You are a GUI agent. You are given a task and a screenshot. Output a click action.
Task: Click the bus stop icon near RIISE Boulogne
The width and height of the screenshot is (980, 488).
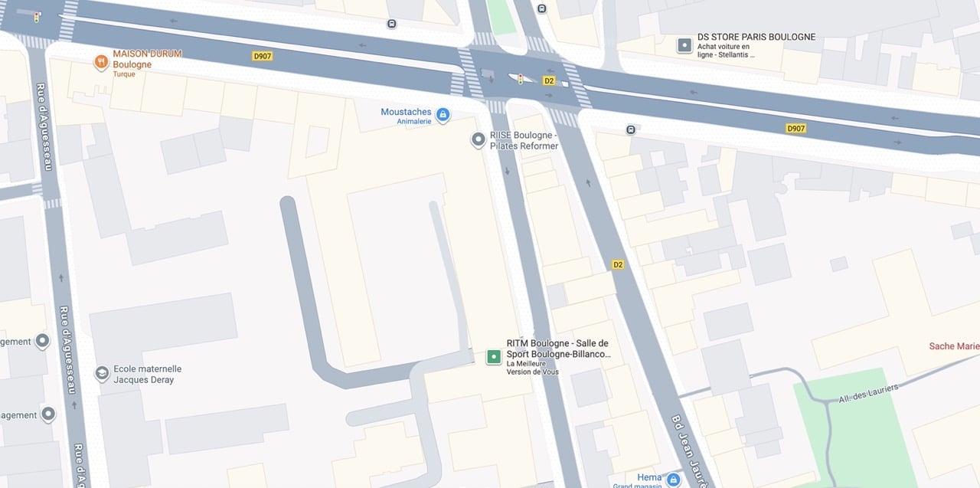coord(630,129)
